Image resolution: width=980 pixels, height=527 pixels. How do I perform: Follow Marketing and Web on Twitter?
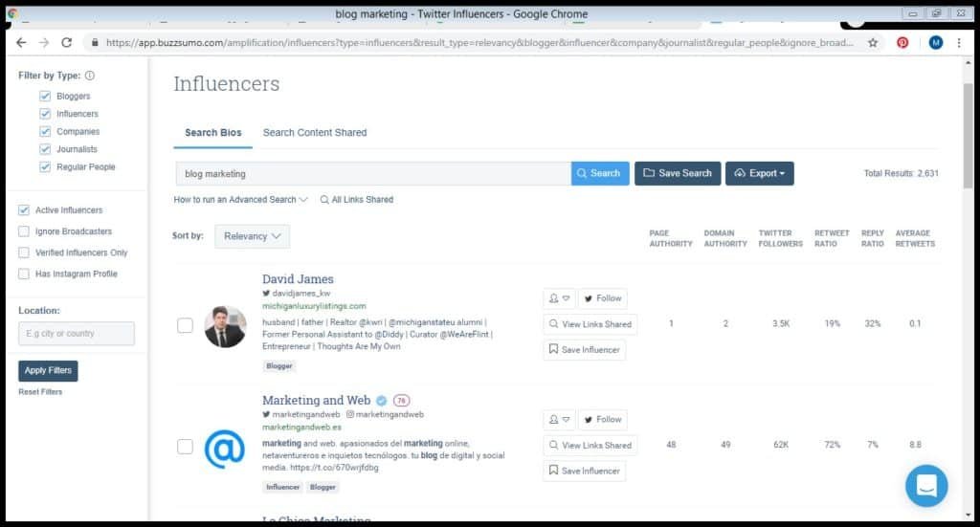pos(603,420)
